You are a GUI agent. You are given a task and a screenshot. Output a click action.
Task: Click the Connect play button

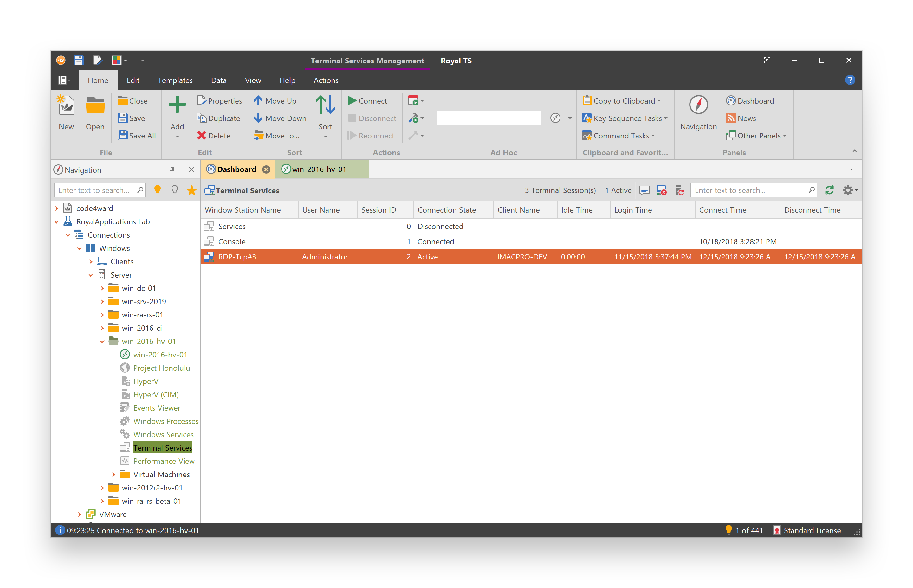point(367,101)
